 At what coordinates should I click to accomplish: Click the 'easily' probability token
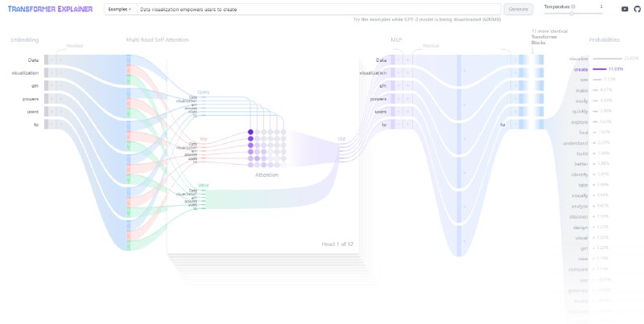coord(582,100)
